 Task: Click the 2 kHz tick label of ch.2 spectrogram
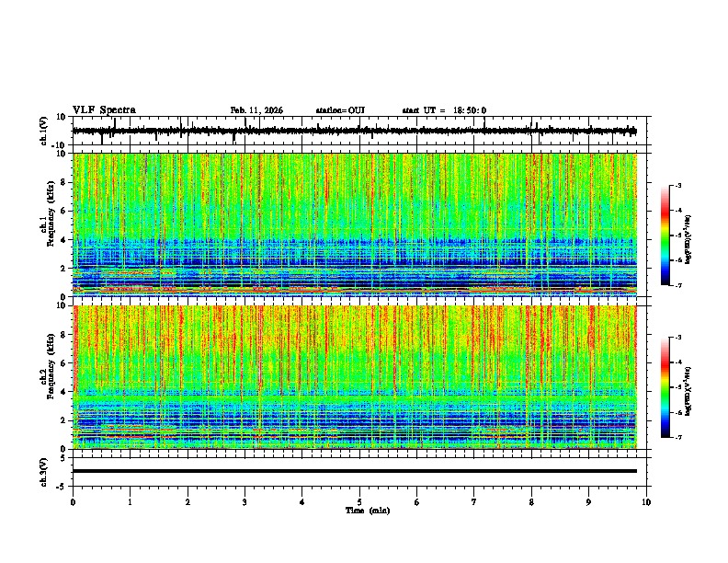[63, 420]
